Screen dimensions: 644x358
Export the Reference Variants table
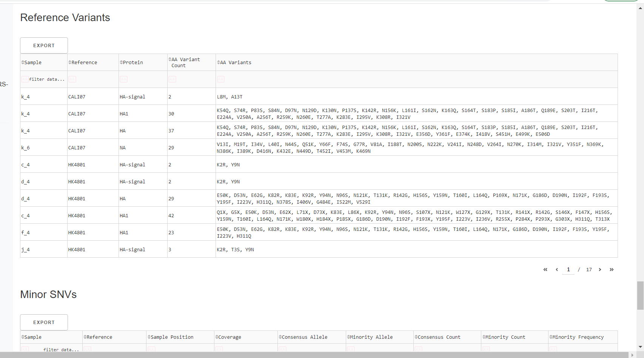point(44,45)
